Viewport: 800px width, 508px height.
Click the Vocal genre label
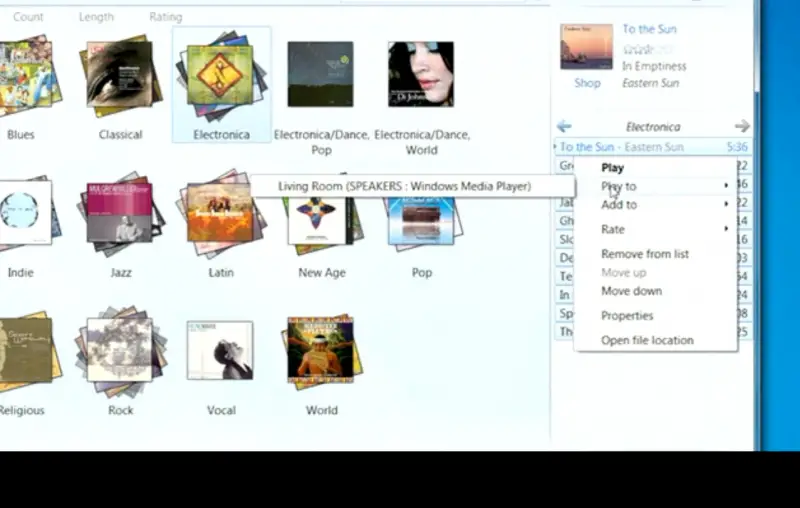click(x=221, y=411)
